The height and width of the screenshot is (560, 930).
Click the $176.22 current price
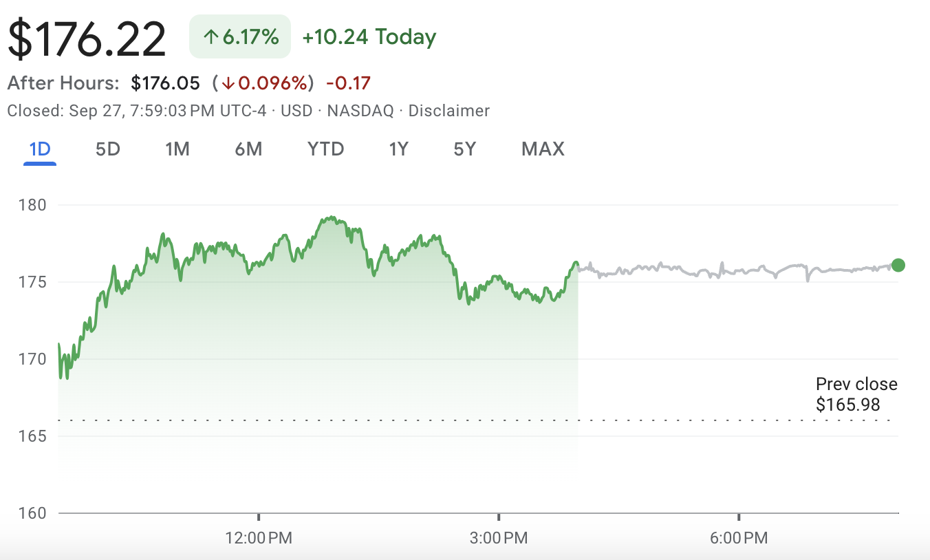[x=87, y=39]
